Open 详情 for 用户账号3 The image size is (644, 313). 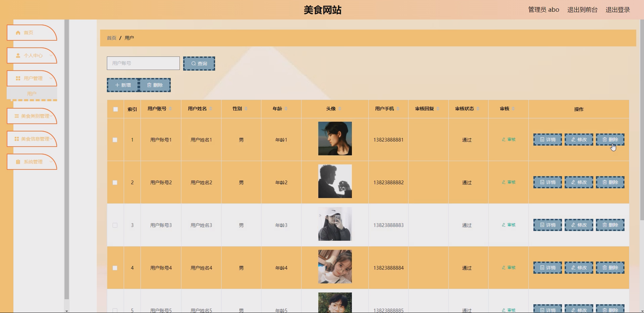[547, 225]
